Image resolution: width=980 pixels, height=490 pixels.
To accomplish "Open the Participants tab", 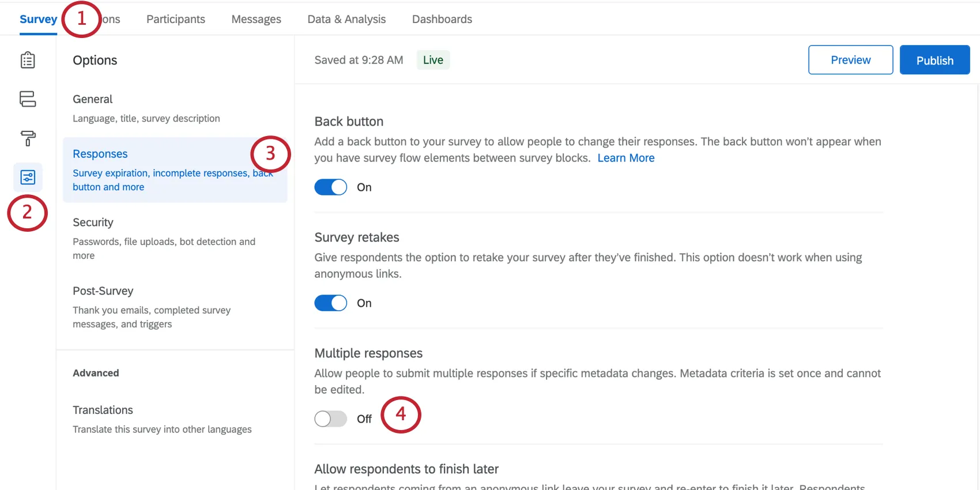I will coord(176,19).
